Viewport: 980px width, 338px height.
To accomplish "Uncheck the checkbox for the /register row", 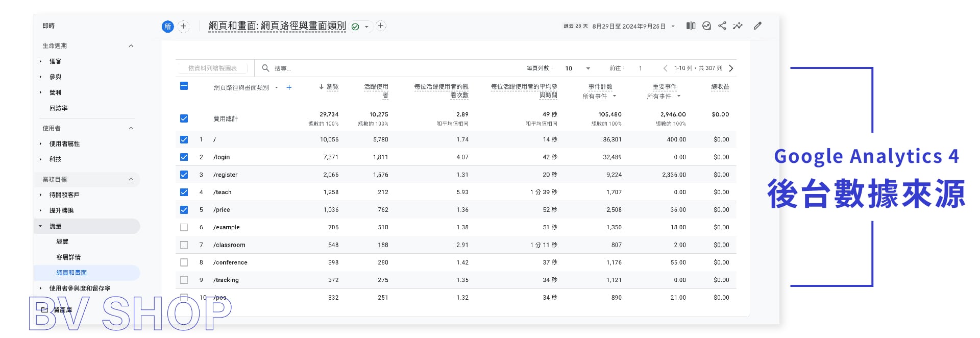I will [184, 175].
